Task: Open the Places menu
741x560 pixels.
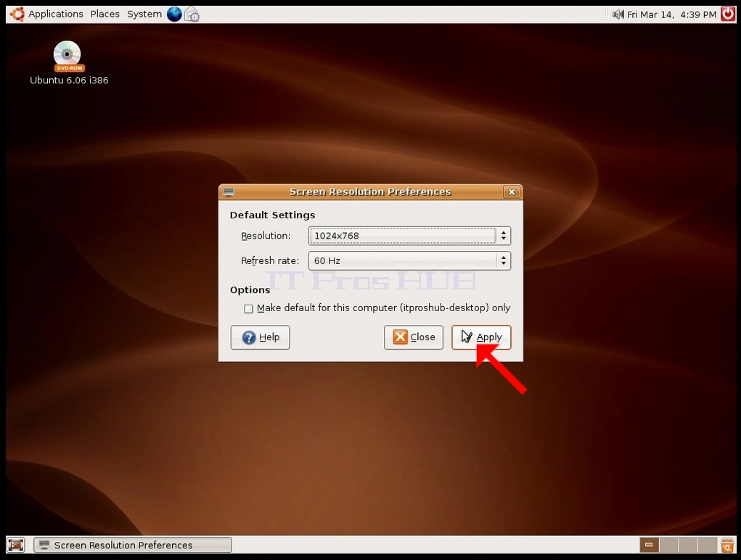Action: tap(105, 15)
